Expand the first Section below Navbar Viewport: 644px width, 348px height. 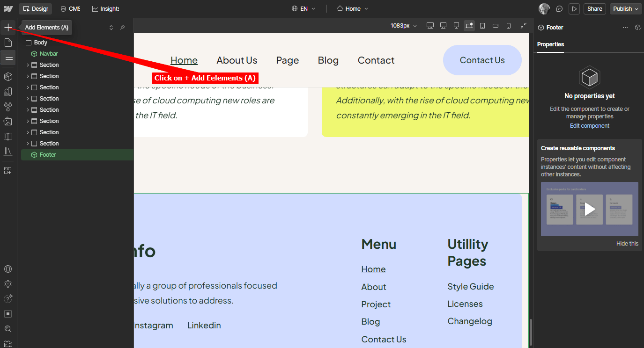[28, 65]
